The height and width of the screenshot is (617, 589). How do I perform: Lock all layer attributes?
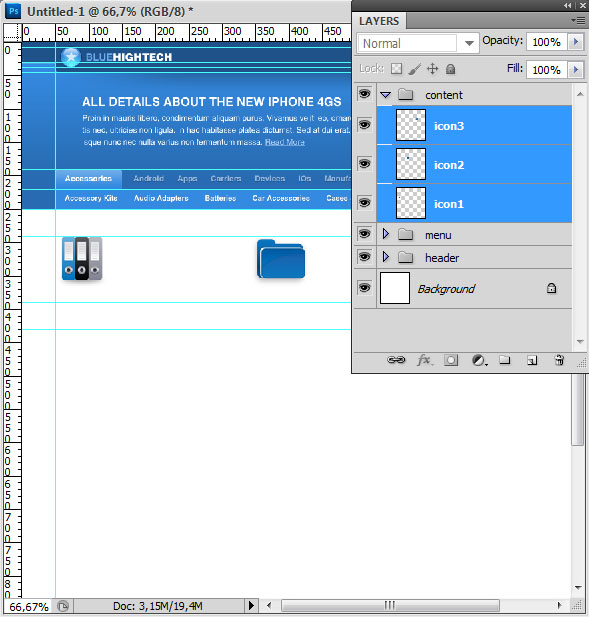pos(451,69)
